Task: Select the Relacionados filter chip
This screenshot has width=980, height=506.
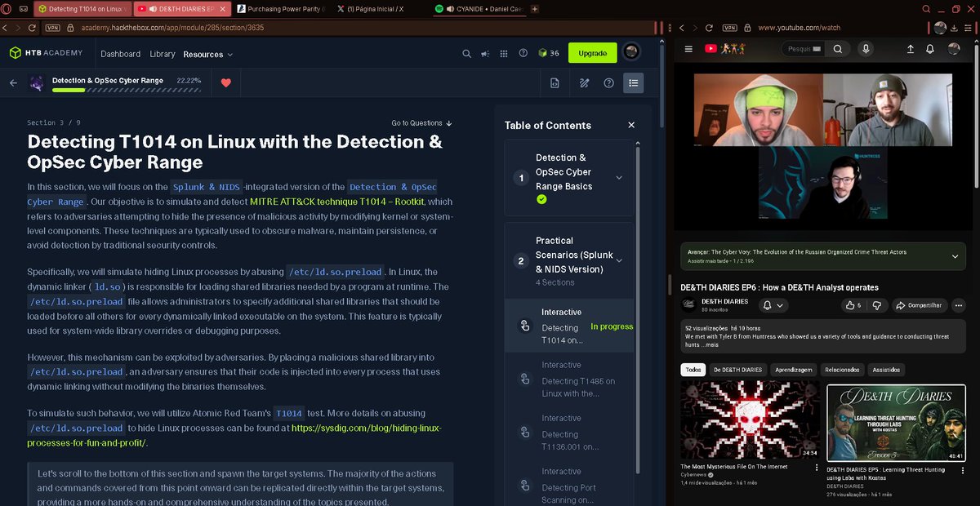Action: [x=842, y=370]
